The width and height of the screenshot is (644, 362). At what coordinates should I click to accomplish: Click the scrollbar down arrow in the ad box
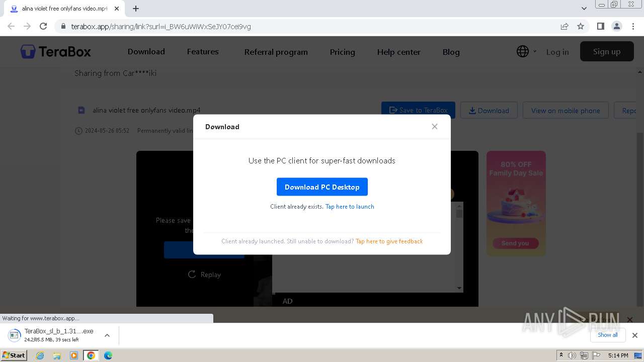pyautogui.click(x=459, y=288)
